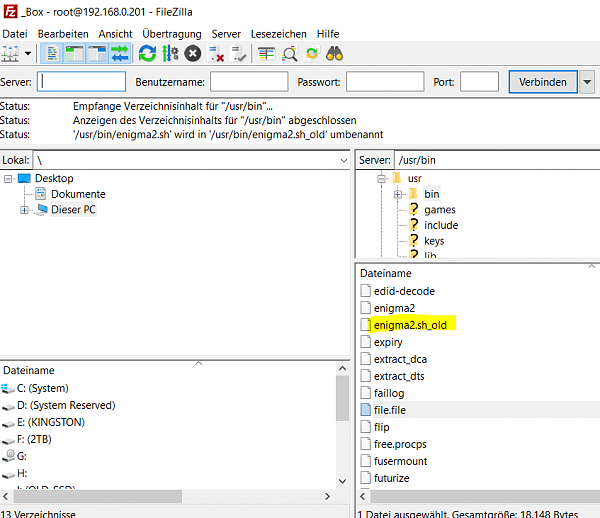The image size is (600, 518).
Task: Open the directory listing filters icon
Action: coord(266,53)
